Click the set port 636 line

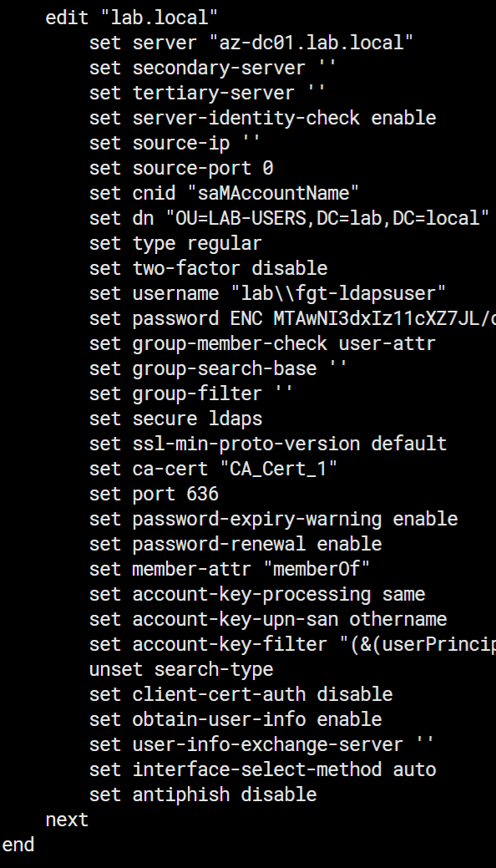point(154,494)
